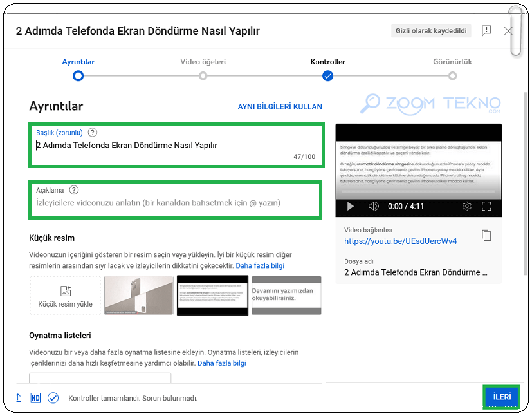This screenshot has width=532, height=416.
Task: Click the 'Küçük resim' heading
Action: [52, 238]
